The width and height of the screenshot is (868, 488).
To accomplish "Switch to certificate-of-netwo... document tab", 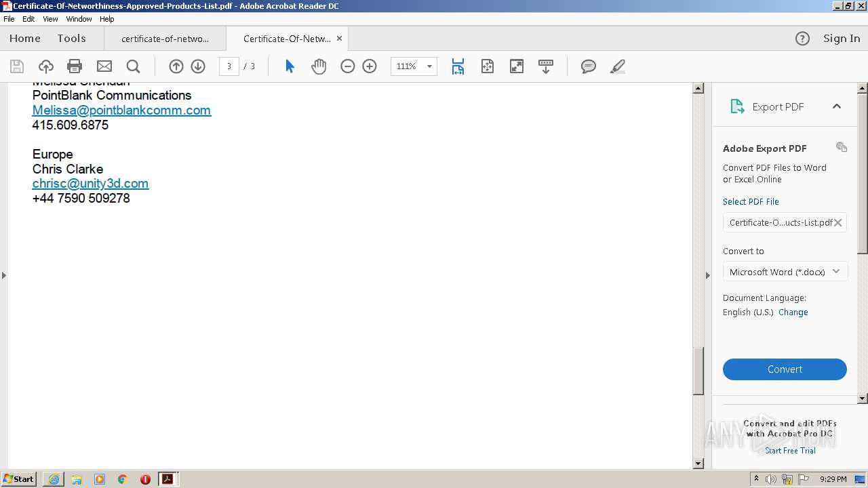I will click(x=165, y=39).
